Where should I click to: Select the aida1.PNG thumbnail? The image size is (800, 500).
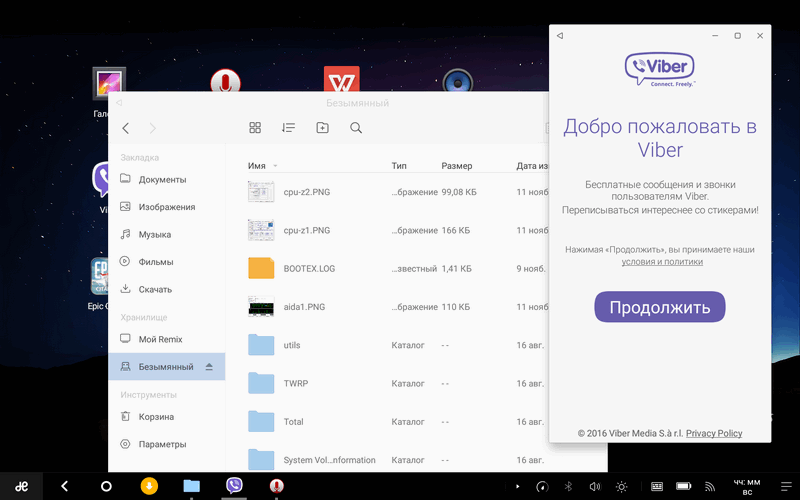tap(261, 307)
